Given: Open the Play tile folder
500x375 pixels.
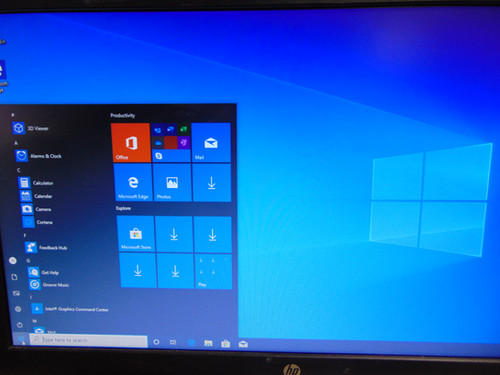Looking at the screenshot, I should point(213,271).
